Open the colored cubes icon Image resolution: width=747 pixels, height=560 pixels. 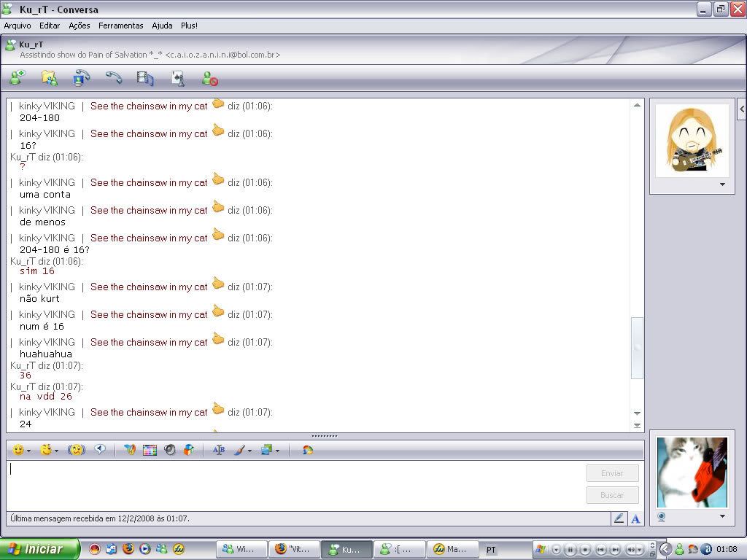pyautogui.click(x=189, y=450)
